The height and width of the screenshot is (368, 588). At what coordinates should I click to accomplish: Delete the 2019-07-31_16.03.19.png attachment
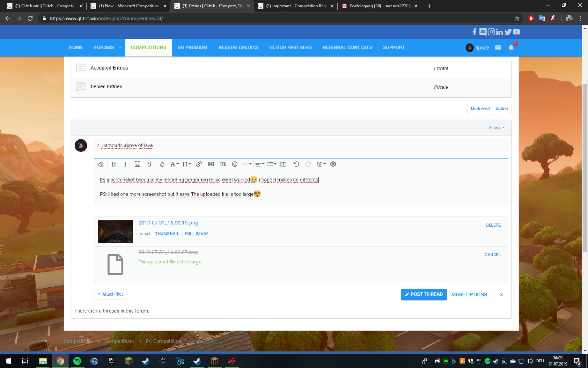(493, 225)
